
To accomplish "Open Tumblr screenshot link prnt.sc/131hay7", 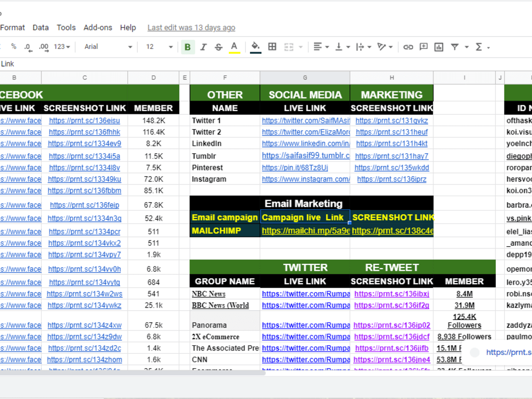I will (x=392, y=156).
